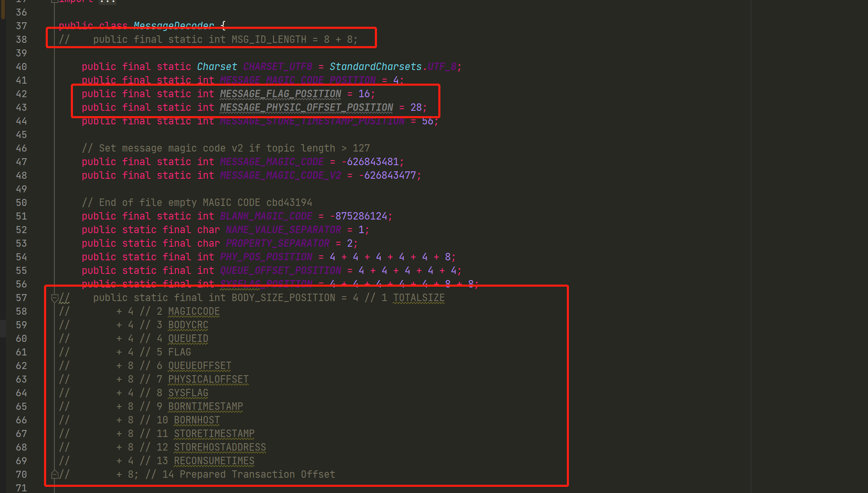Click MESSAGE_PHYSIC_OFFSET_POSITION constant name
The image size is (868, 493).
point(306,107)
